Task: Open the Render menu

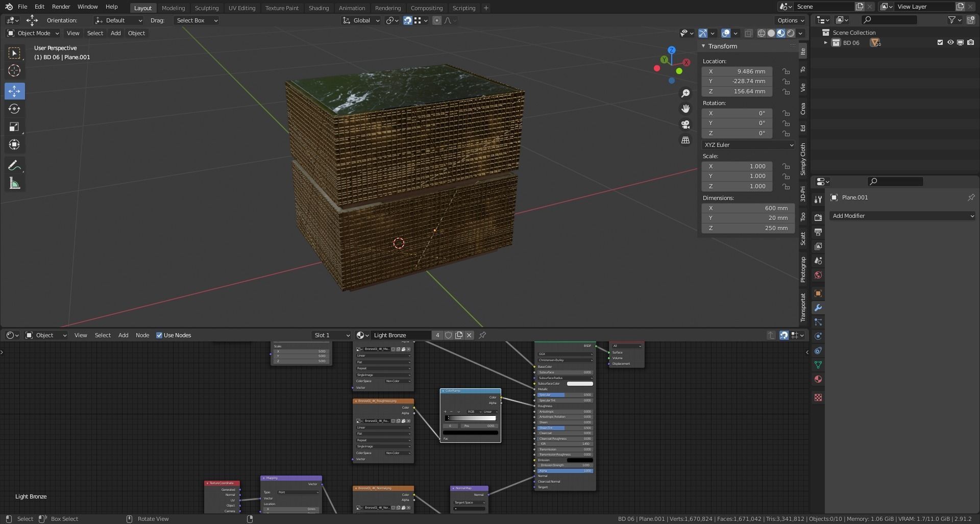Action: point(61,7)
